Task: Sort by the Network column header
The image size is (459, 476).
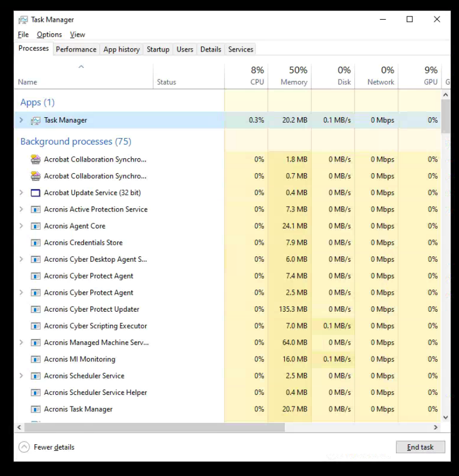Action: click(376, 76)
